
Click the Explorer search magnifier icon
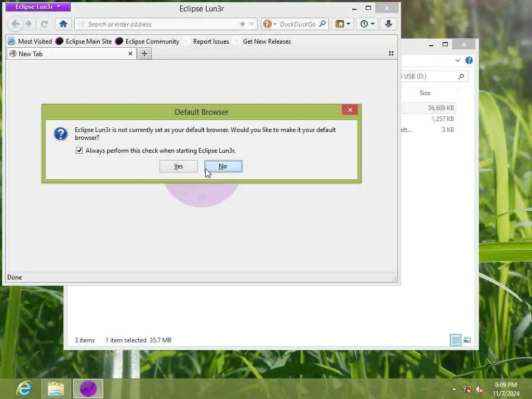(461, 76)
